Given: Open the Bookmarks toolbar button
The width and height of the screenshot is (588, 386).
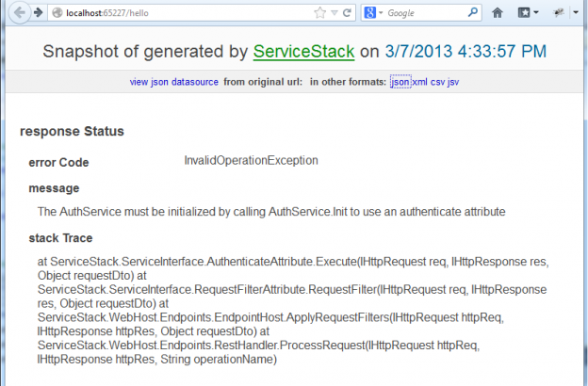Looking at the screenshot, I should pos(524,13).
